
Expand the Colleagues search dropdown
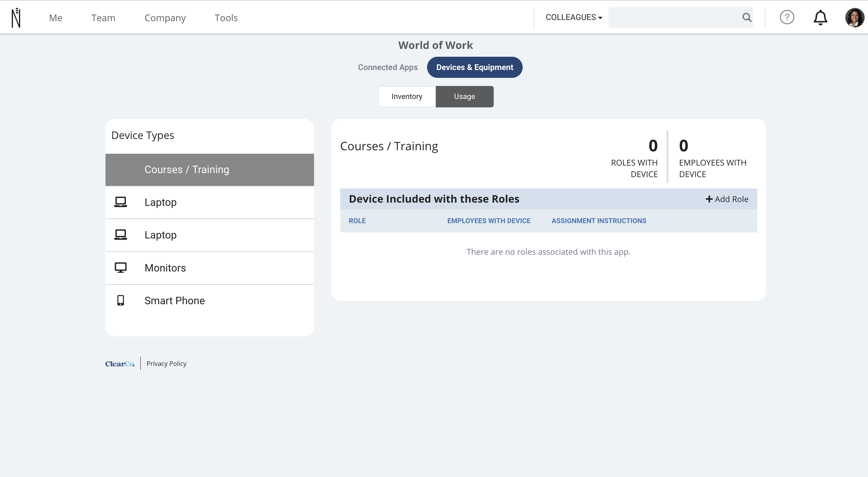(x=574, y=17)
